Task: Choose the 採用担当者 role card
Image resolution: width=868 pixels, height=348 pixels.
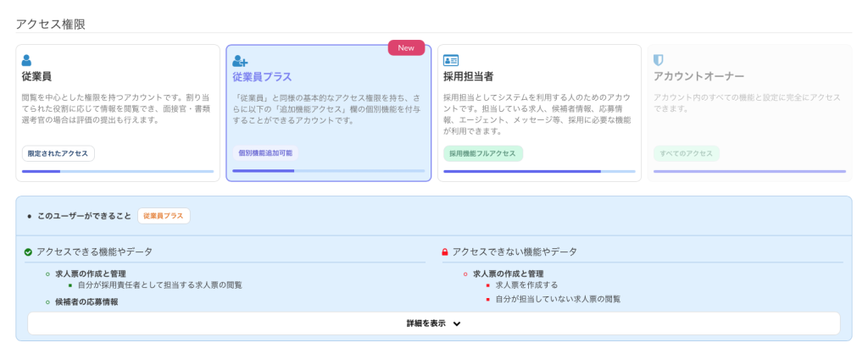Action: pyautogui.click(x=539, y=113)
